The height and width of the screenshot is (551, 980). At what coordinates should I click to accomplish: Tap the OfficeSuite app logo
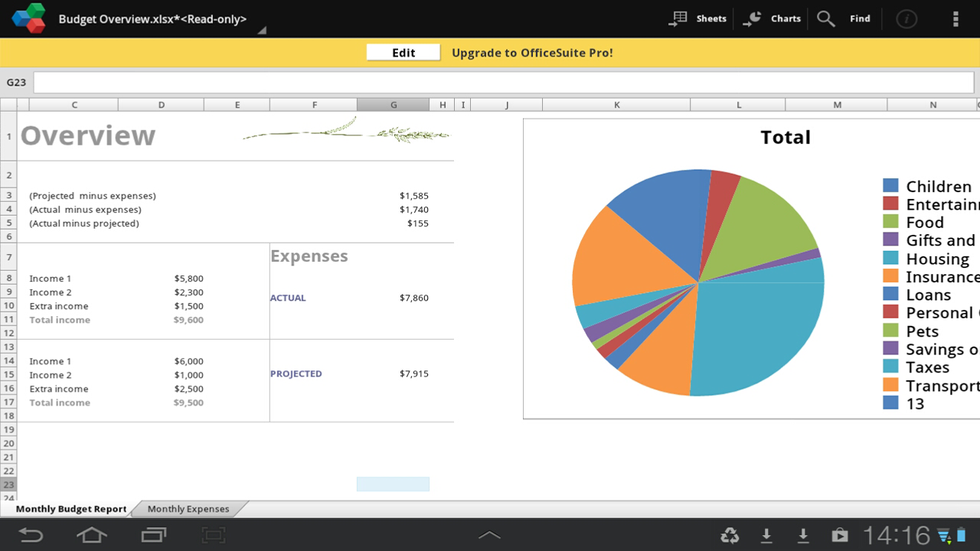tap(29, 18)
